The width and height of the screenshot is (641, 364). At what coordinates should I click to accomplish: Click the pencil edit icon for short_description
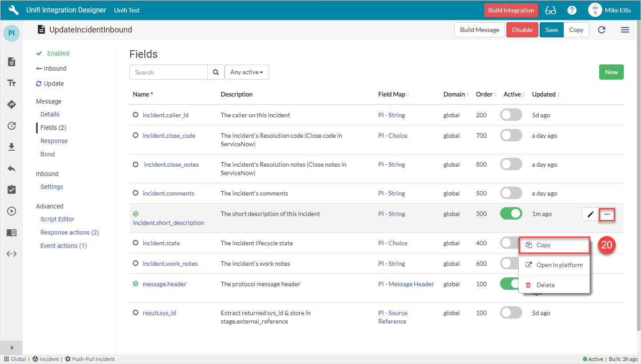(x=590, y=214)
